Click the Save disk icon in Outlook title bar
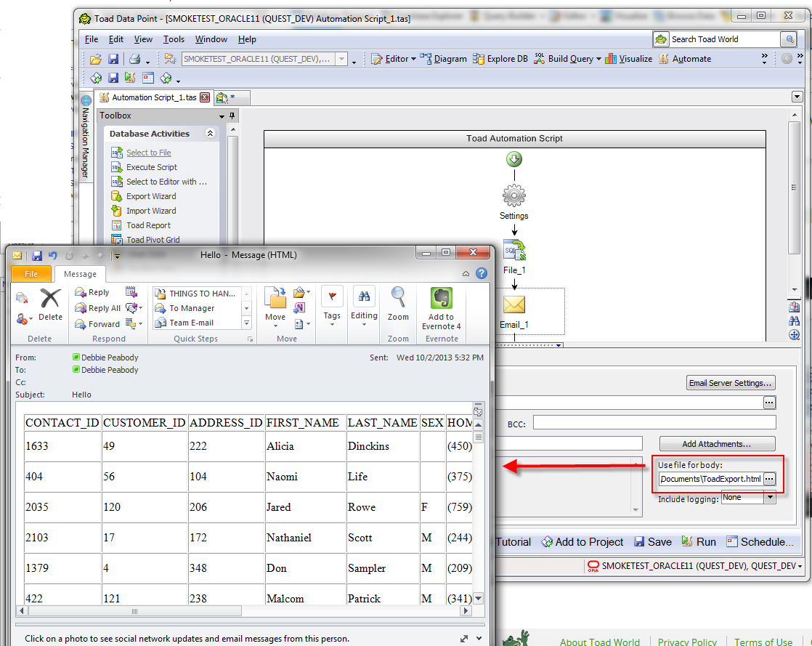 pos(37,255)
